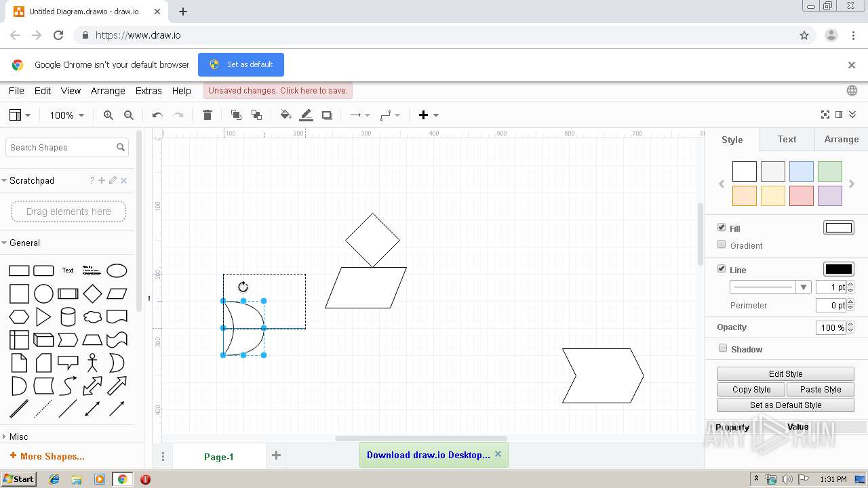This screenshot has width=868, height=488.
Task: Collapse the toolbar with double chevron
Action: pos(852,115)
